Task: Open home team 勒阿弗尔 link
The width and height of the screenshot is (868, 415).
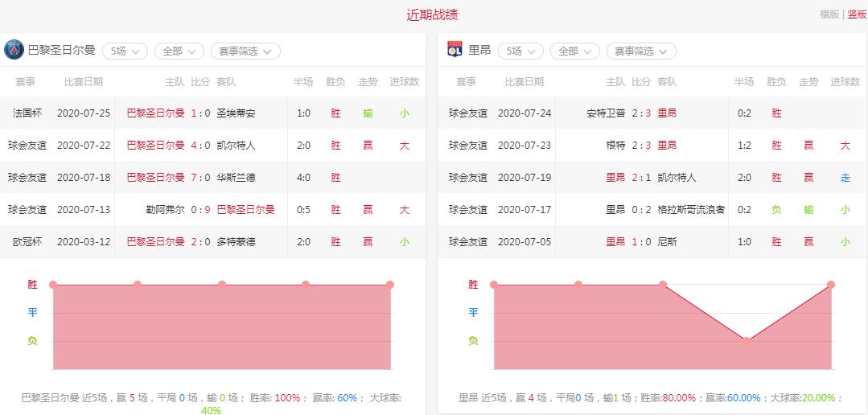Action: [x=165, y=210]
